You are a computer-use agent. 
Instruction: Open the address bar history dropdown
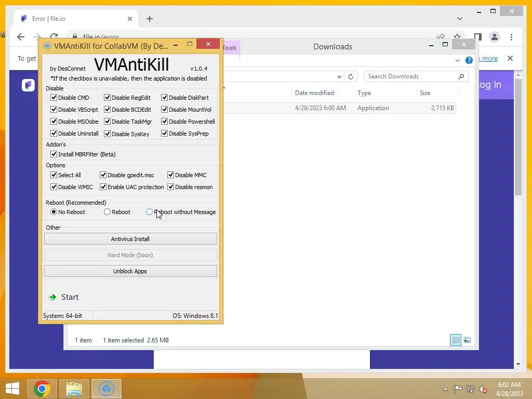(339, 77)
